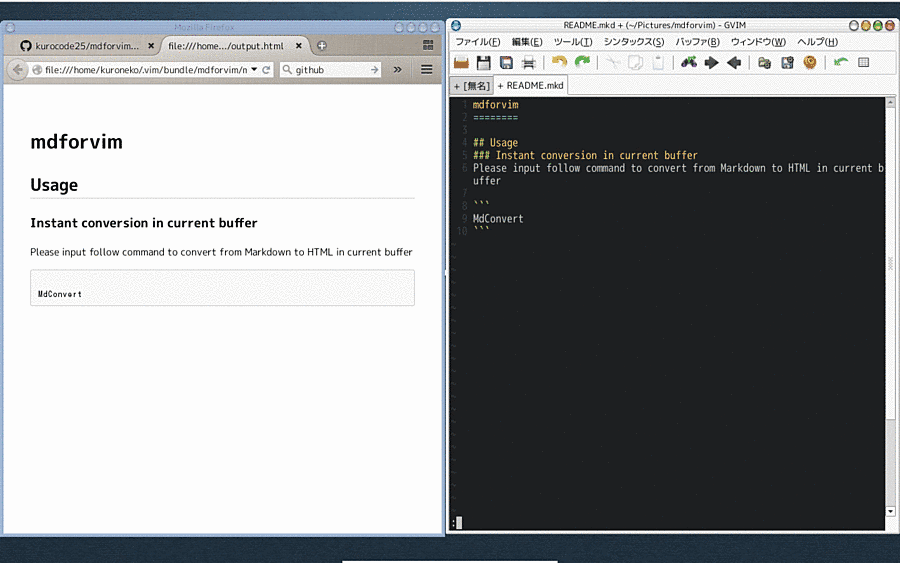Submit the search with the arrow button
The height and width of the screenshot is (563, 900).
pos(375,70)
